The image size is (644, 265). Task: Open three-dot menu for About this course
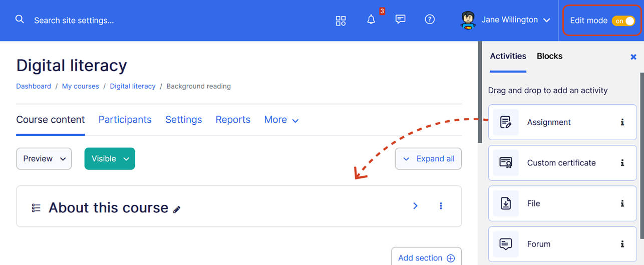click(x=441, y=206)
